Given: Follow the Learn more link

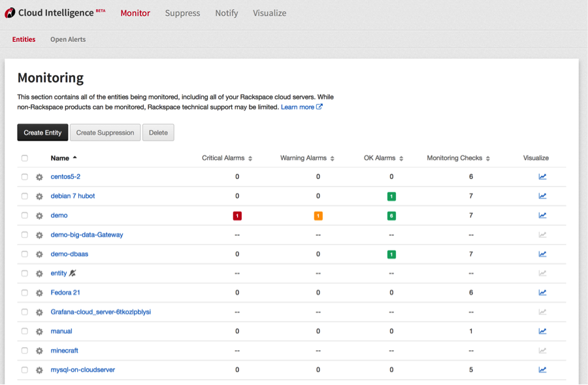Looking at the screenshot, I should pyautogui.click(x=301, y=107).
